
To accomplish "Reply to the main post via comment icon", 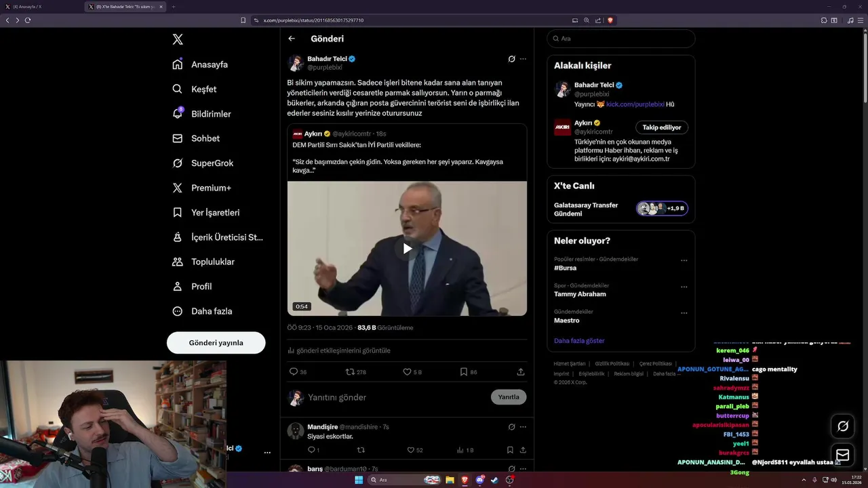I will (x=294, y=371).
